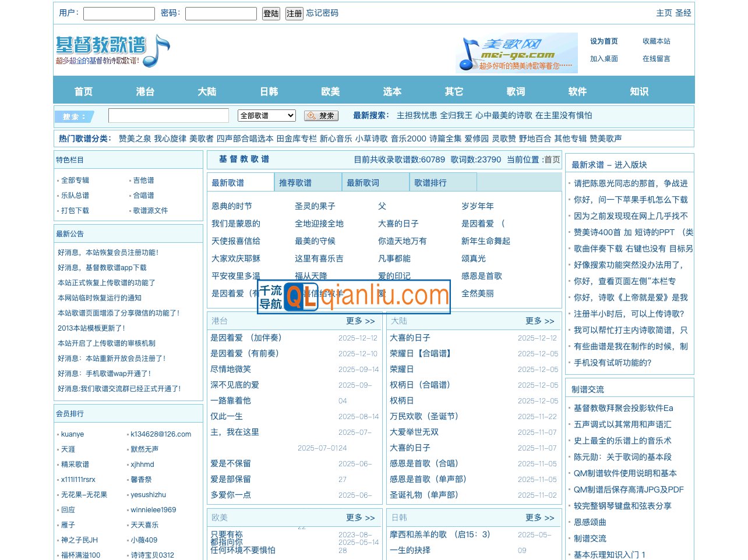Select the 歌谱排行 tab
The width and height of the screenshot is (748, 560).
[431, 183]
